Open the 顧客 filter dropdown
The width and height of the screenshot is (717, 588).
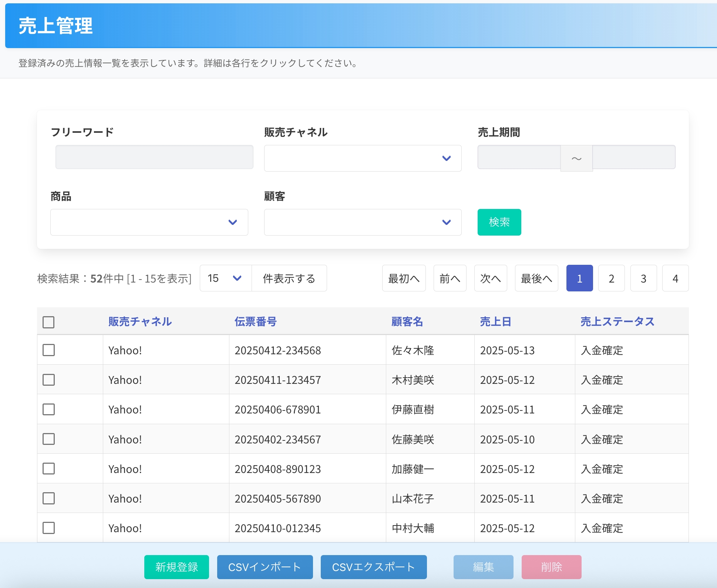363,222
